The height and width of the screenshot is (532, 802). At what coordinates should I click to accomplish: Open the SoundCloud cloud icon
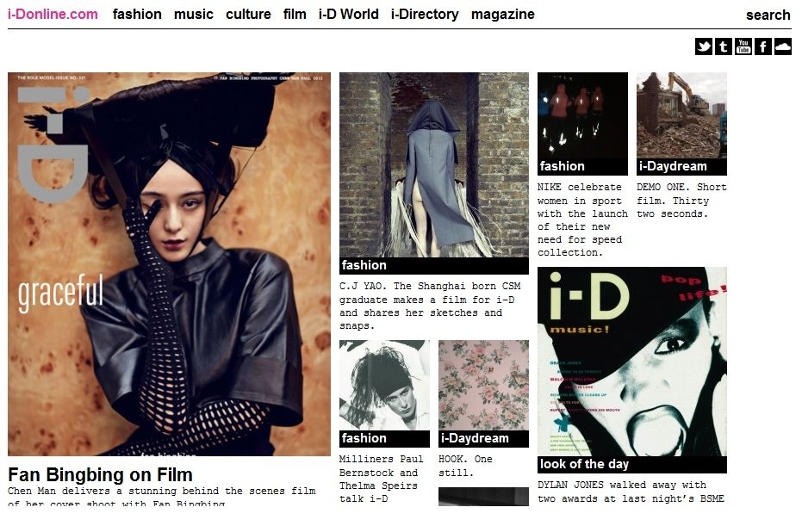tap(783, 46)
